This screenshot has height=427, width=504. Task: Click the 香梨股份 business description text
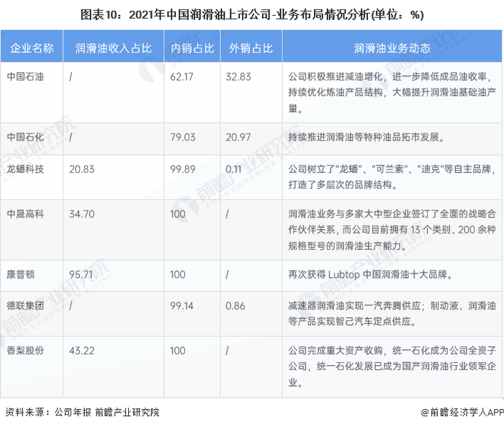pos(392,367)
